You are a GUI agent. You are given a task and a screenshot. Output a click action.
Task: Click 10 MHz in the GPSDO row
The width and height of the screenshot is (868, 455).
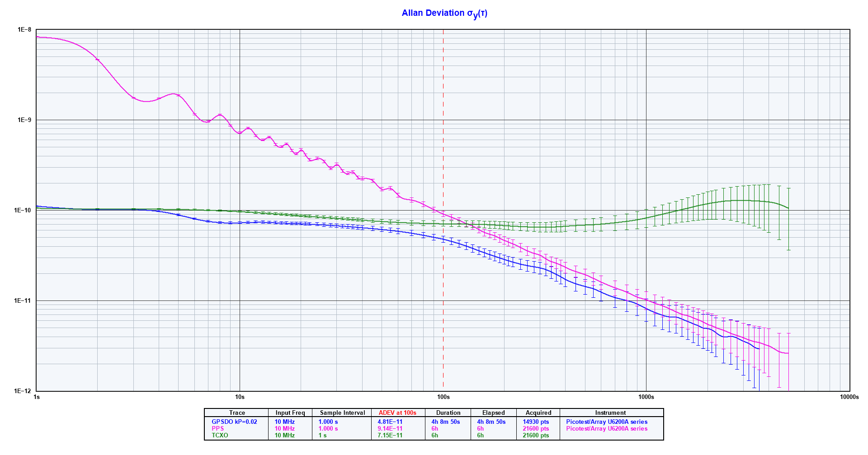click(284, 422)
